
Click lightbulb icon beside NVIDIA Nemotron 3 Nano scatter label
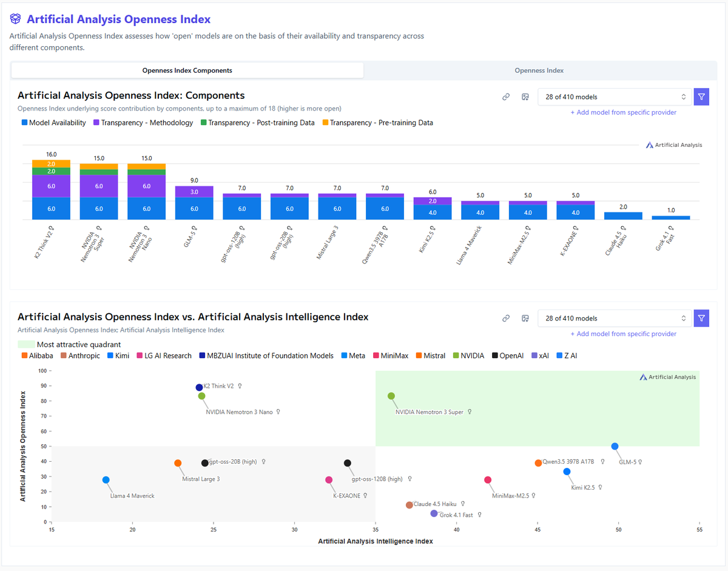click(278, 412)
